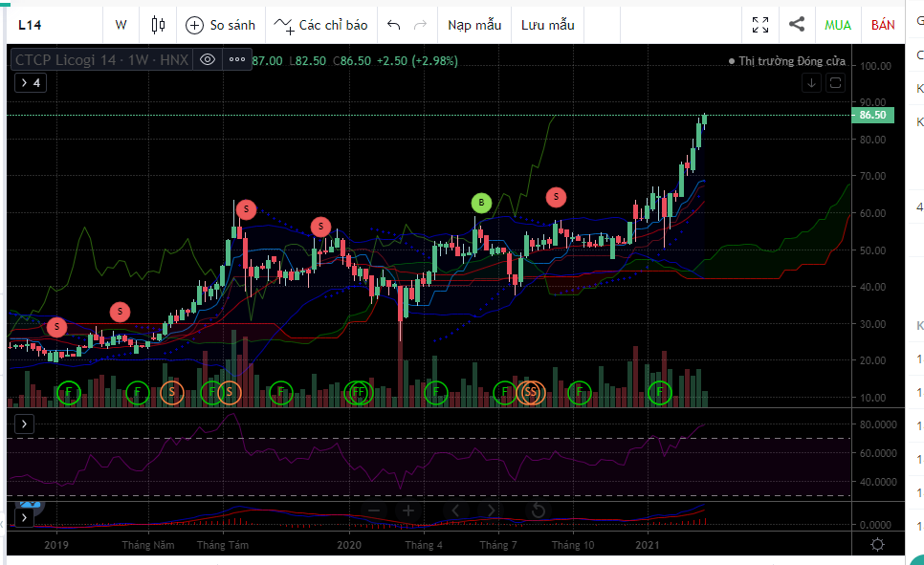Click the Tháng 4 label on the time axis
The image size is (924, 565).
point(424,545)
